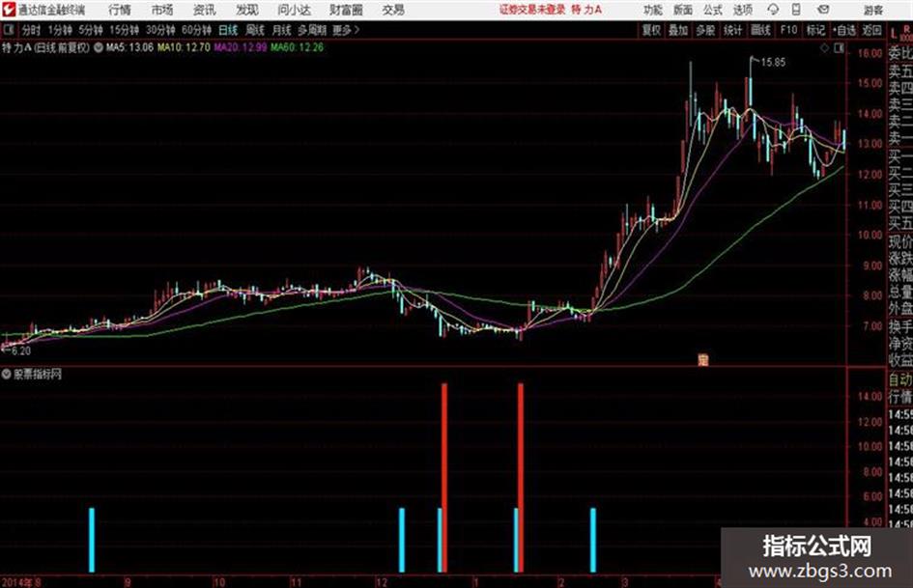Click the 6.20 low price label
Viewport: 913px width, 588px height.
tap(21, 351)
